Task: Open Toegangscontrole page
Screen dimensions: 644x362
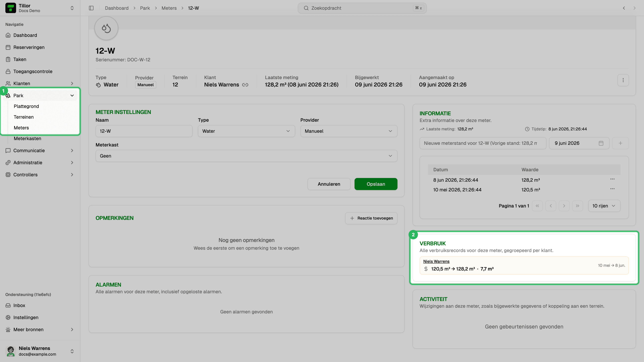Action: coord(40,71)
